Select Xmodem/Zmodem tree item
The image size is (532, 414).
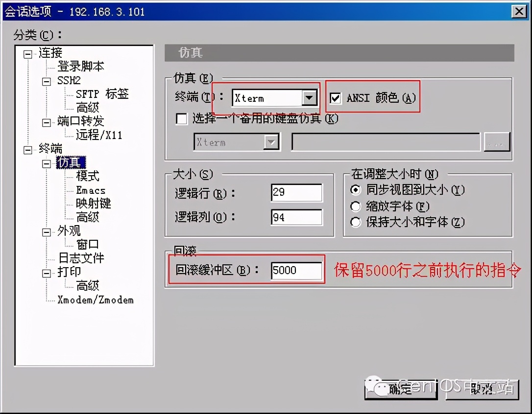[96, 300]
